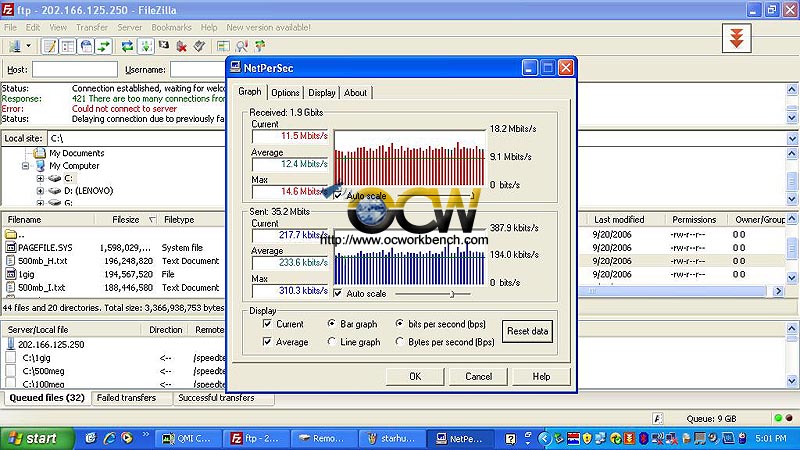Screen dimensions: 800x450
Task: Click OK in NetPerSec dialog
Action: coord(415,376)
